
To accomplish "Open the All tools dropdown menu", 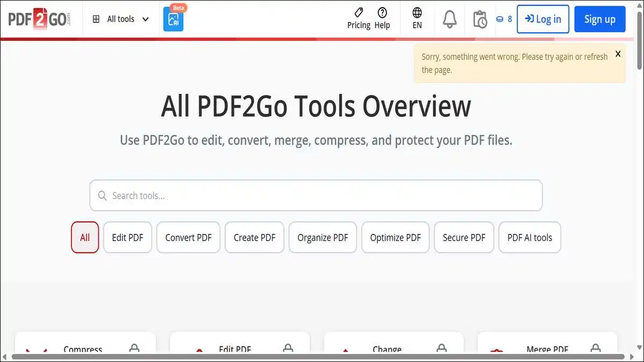I will (x=121, y=19).
